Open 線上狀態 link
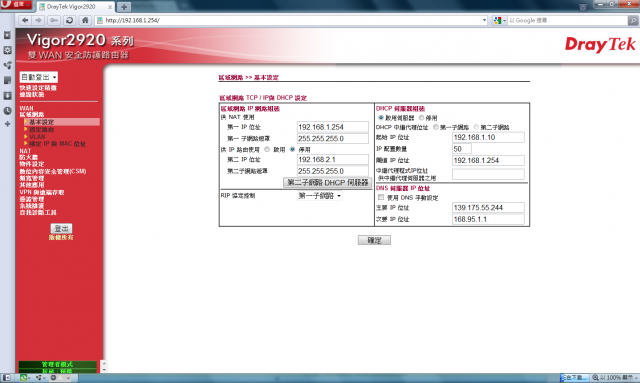The image size is (640, 383). 32,94
